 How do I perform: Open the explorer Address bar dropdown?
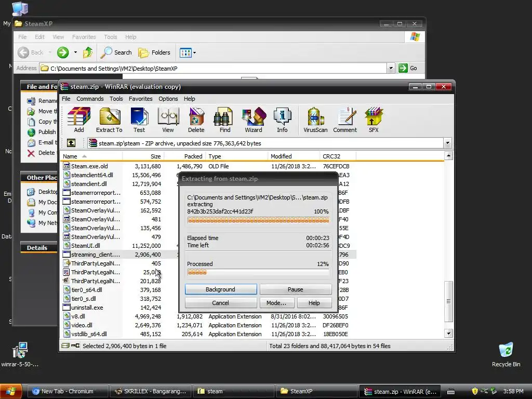point(391,68)
